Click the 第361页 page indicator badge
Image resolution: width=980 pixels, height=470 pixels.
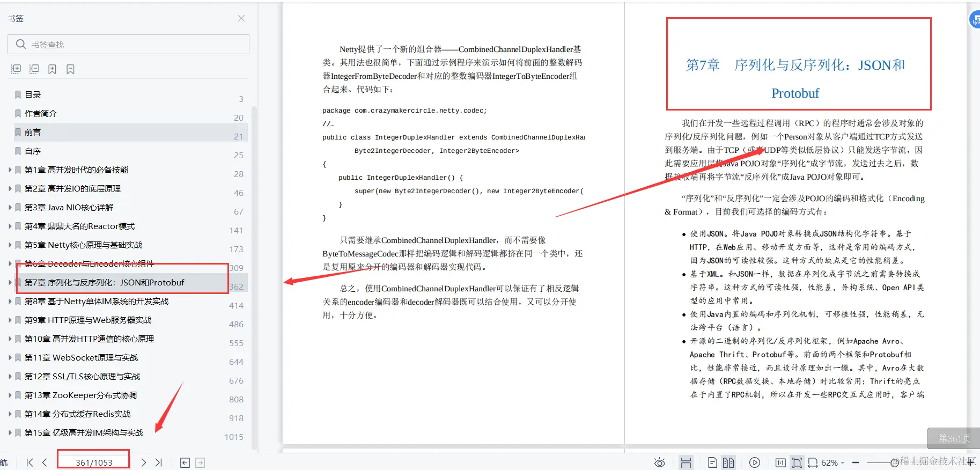954,438
